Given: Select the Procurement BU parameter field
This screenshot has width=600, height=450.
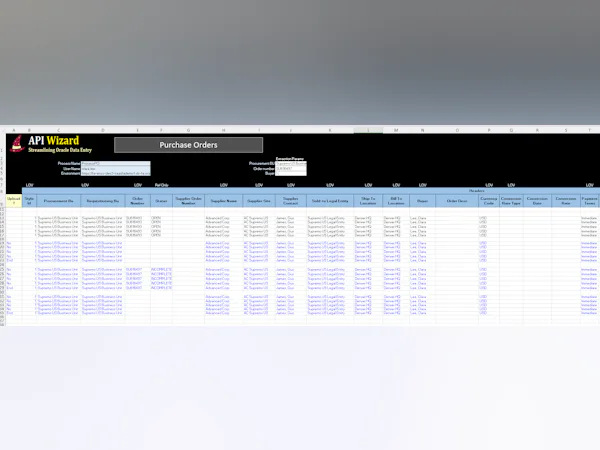Looking at the screenshot, I should [291, 163].
